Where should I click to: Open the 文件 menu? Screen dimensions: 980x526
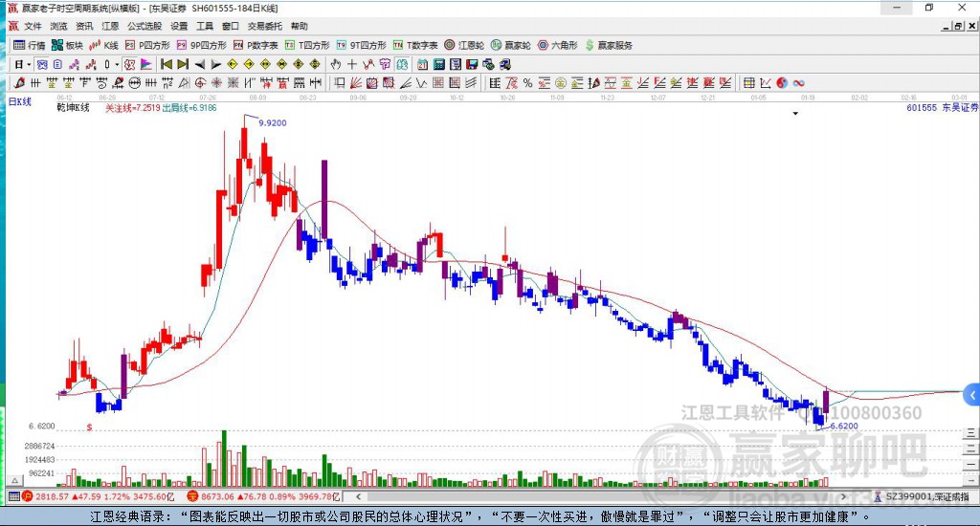pyautogui.click(x=33, y=26)
